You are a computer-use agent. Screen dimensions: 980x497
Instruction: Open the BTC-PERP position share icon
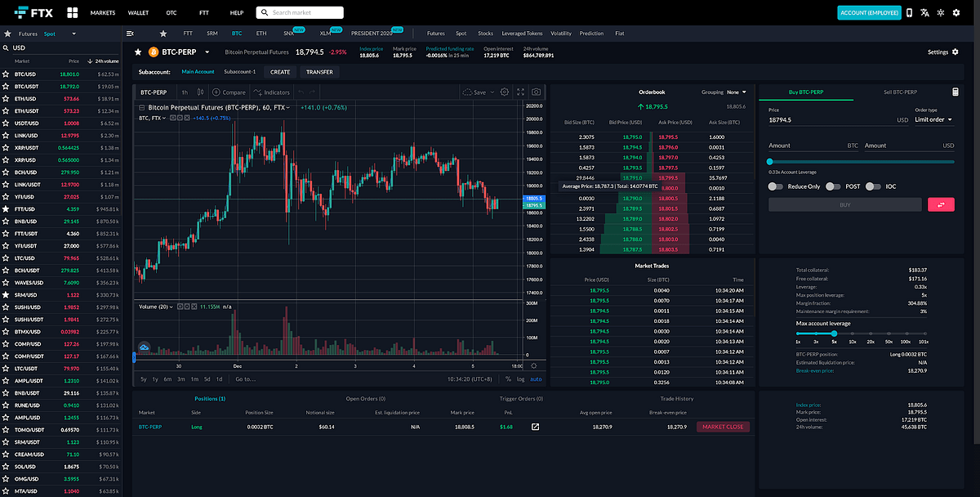pyautogui.click(x=536, y=427)
